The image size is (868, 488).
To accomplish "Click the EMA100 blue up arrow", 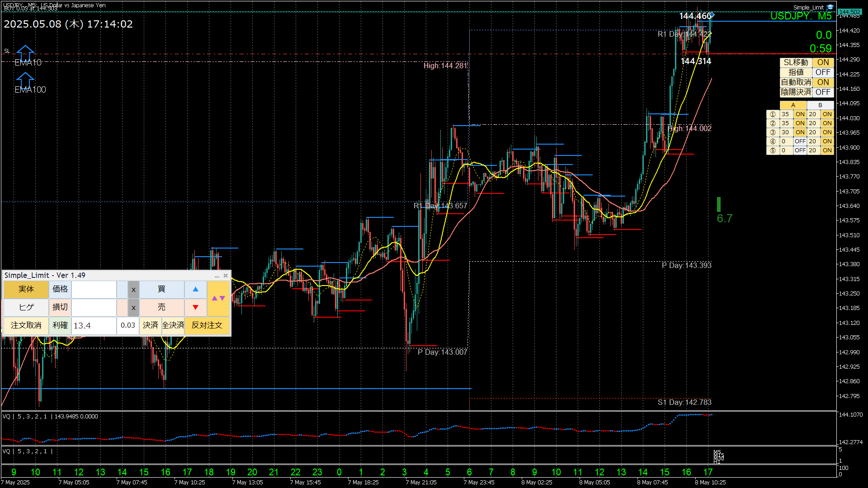I will coord(25,80).
